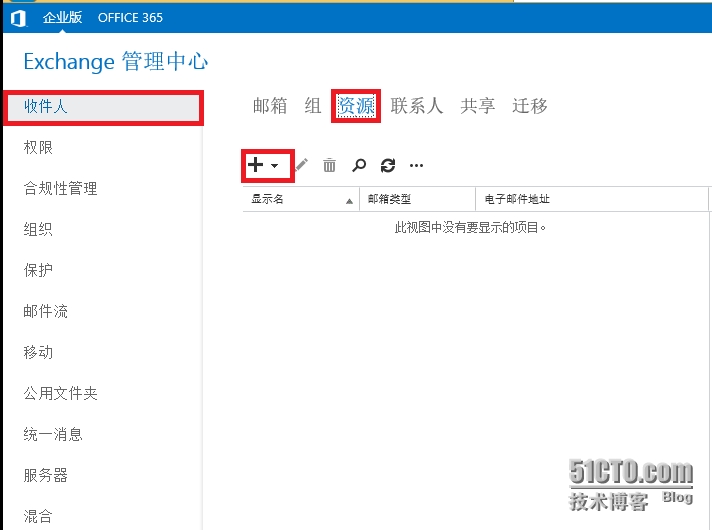
Task: Select 邮件流 in the sidebar
Action: (x=45, y=312)
